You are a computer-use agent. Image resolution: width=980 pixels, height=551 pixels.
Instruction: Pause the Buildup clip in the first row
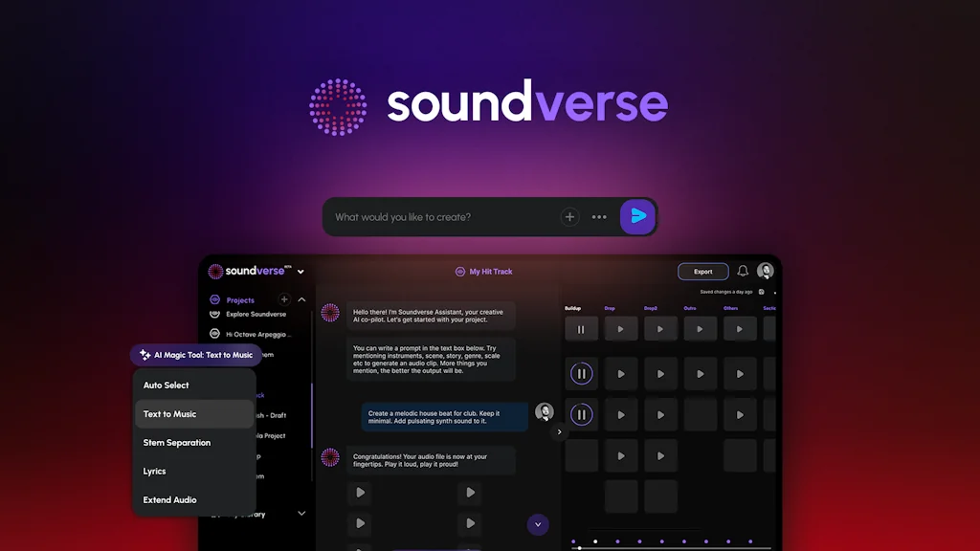click(x=582, y=328)
